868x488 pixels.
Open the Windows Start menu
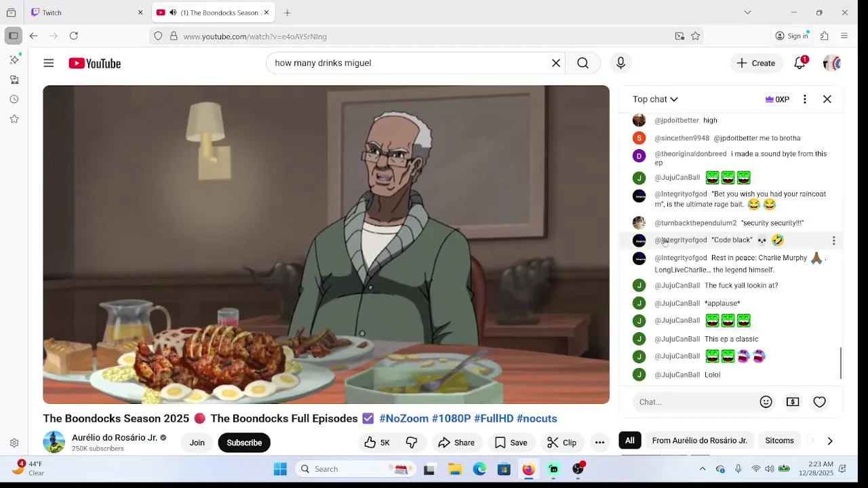280,469
